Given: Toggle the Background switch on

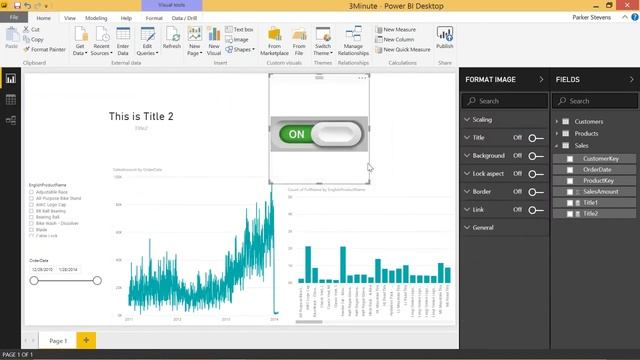Looking at the screenshot, I should point(536,156).
